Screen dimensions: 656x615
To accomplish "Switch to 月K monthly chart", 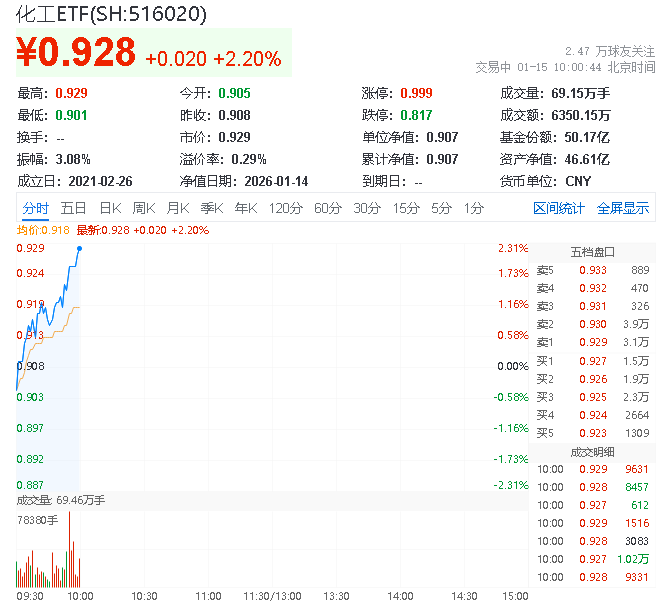I will [x=178, y=208].
